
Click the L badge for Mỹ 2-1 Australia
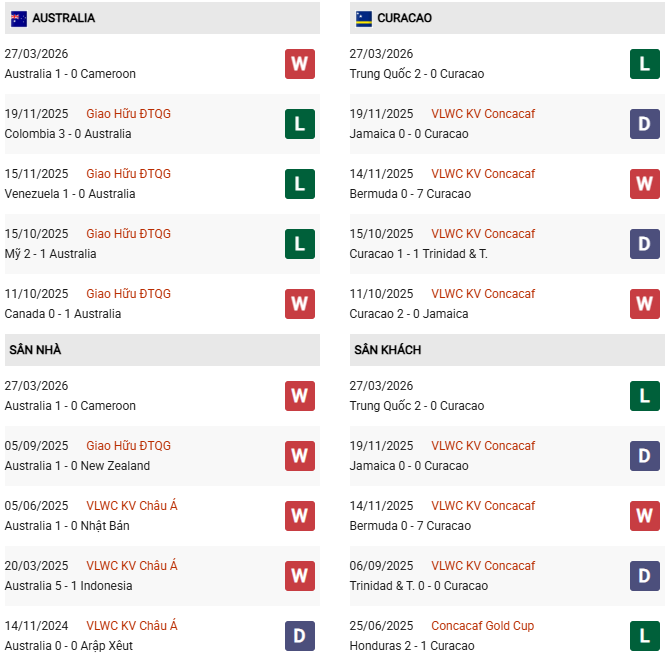[300, 244]
